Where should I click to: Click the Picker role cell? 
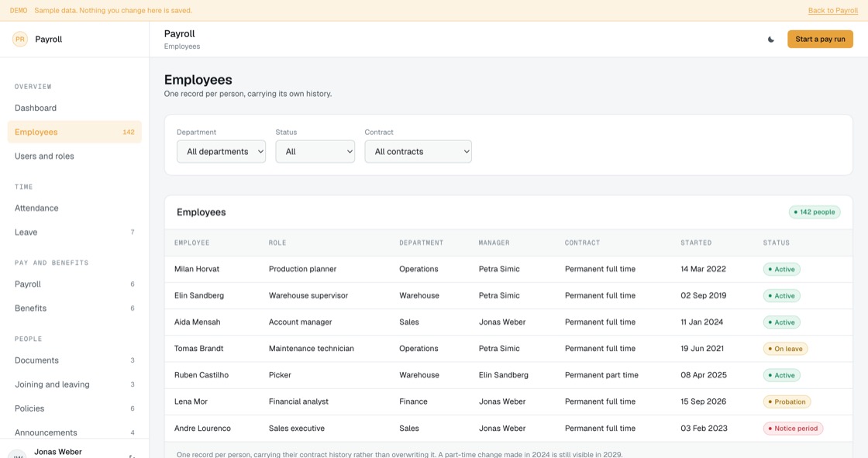280,375
